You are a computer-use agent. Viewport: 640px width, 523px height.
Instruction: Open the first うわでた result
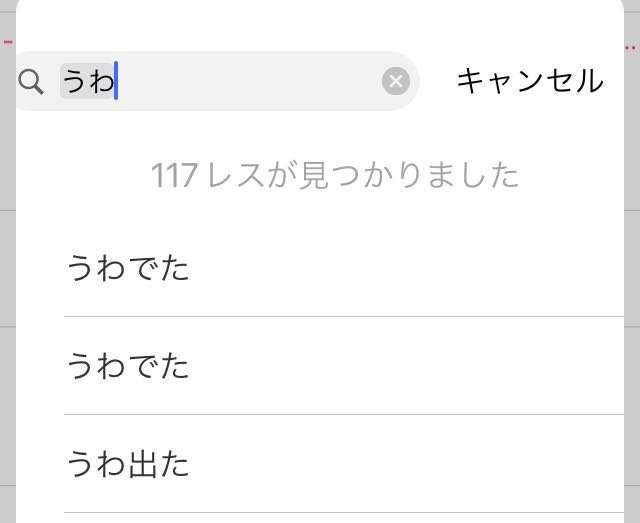tap(128, 268)
